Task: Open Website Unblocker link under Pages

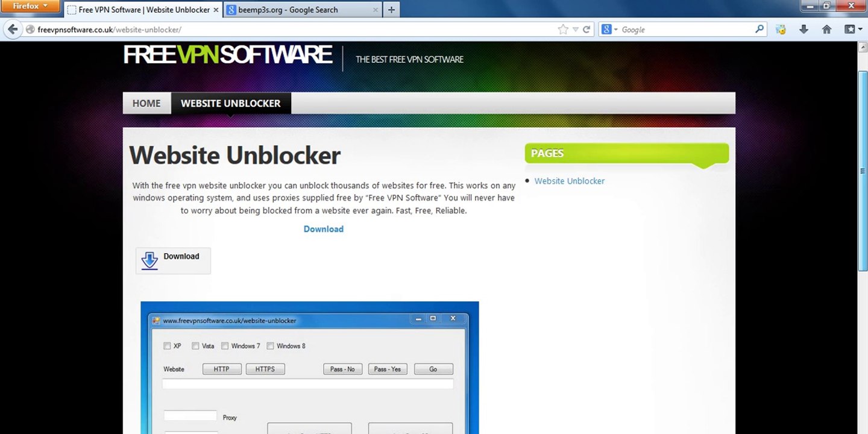Action: pos(570,181)
